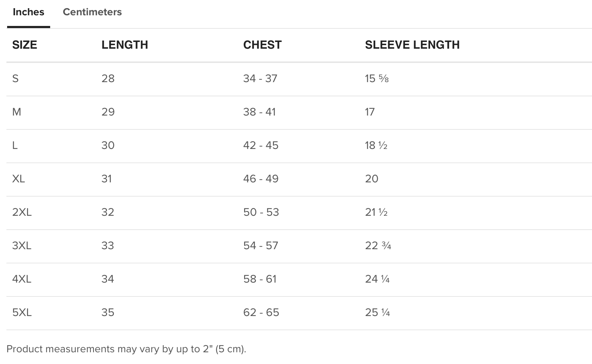
Task: Select the 5XL size row label
Action: click(x=22, y=312)
